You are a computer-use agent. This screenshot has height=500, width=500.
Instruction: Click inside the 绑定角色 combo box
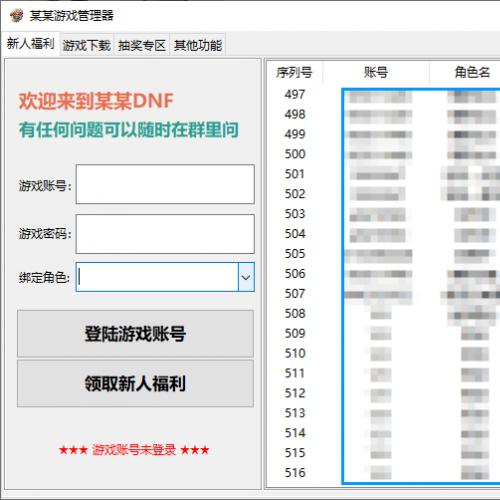click(x=157, y=277)
